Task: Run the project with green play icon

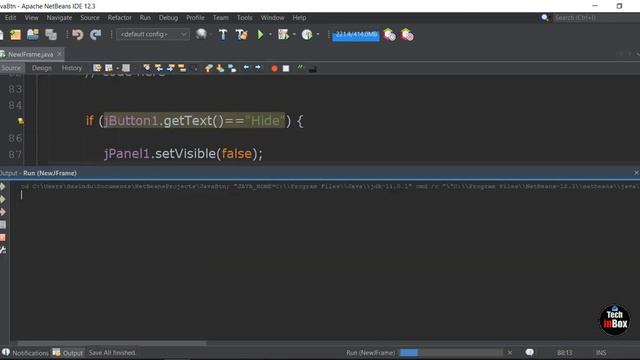Action: pos(260,35)
